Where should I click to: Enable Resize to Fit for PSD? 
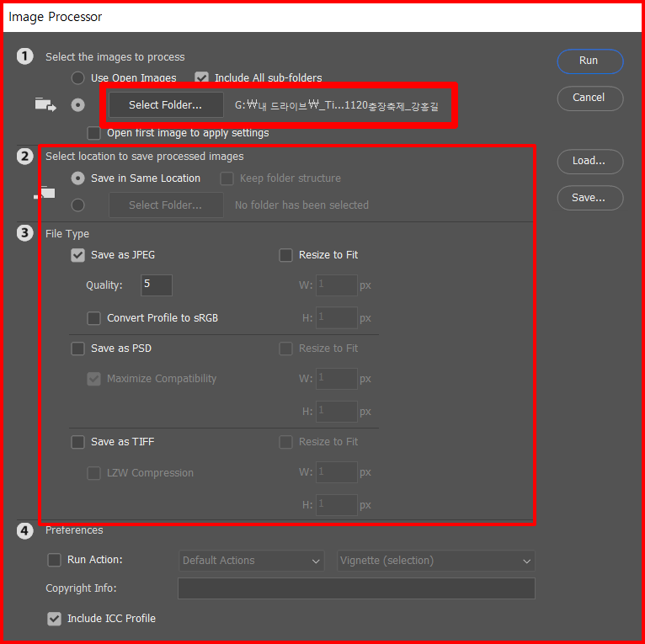[285, 349]
